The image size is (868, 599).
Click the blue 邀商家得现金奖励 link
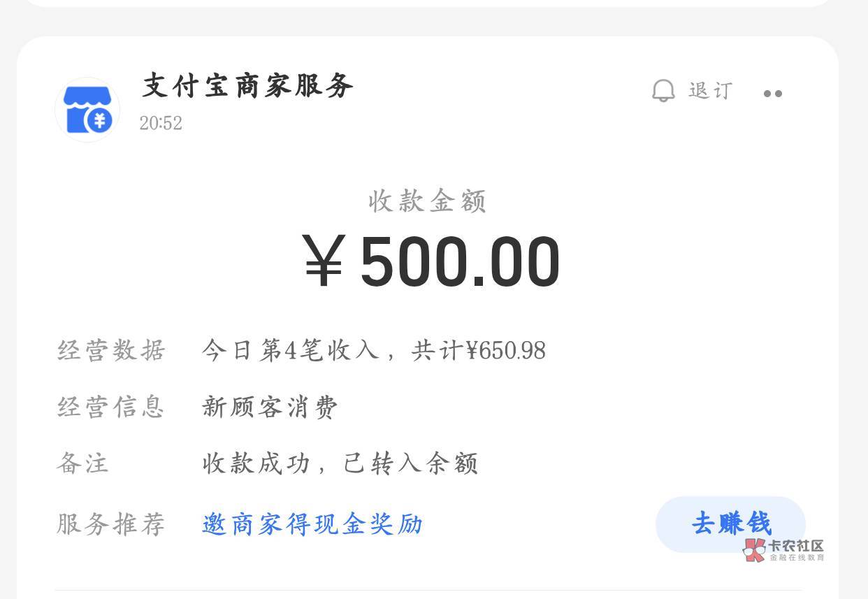[x=312, y=524]
